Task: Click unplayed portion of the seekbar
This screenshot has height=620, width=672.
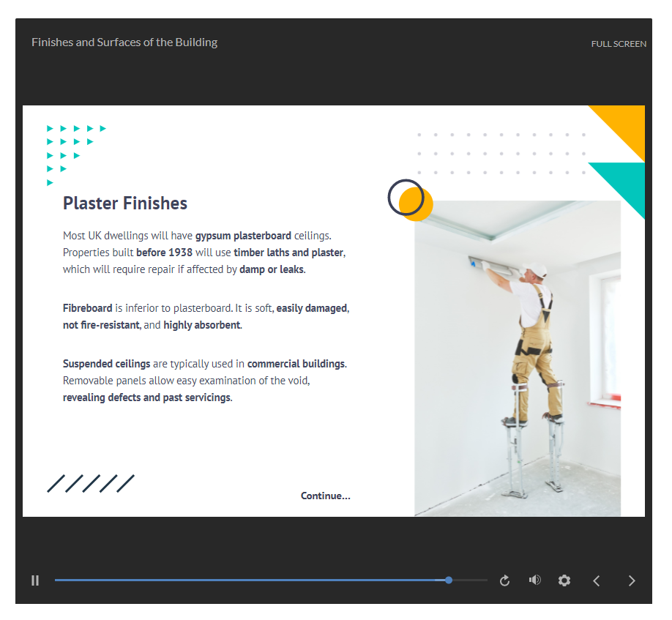Action: pyautogui.click(x=470, y=580)
